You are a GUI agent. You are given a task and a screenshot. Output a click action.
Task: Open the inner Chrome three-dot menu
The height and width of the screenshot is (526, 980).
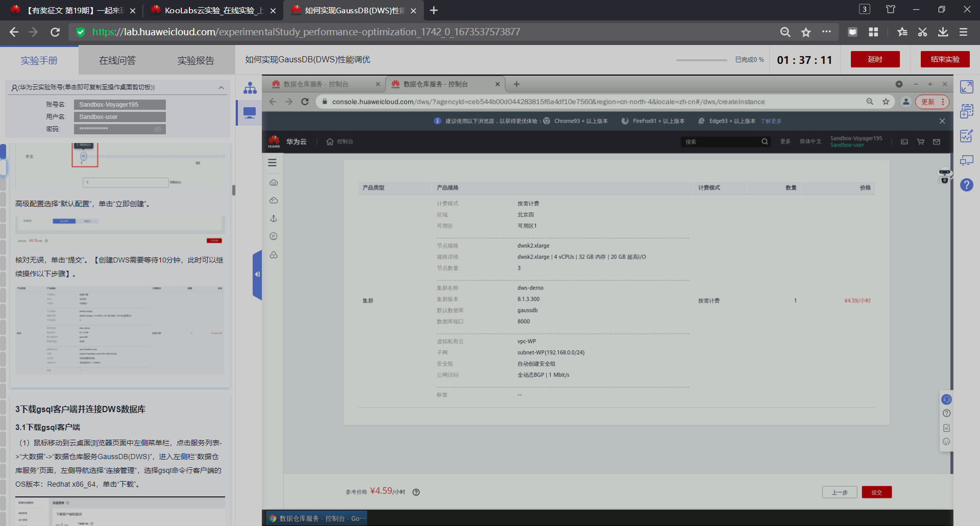coord(943,102)
